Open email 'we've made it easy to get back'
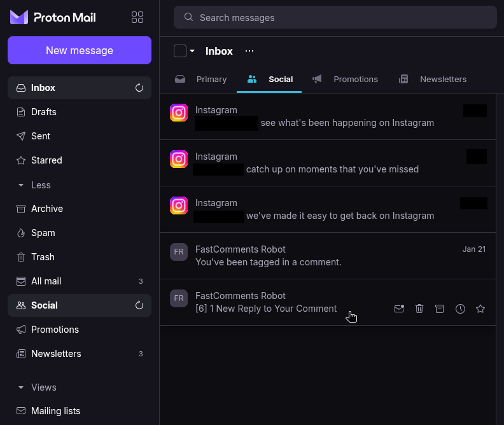The image size is (504, 425). click(328, 209)
